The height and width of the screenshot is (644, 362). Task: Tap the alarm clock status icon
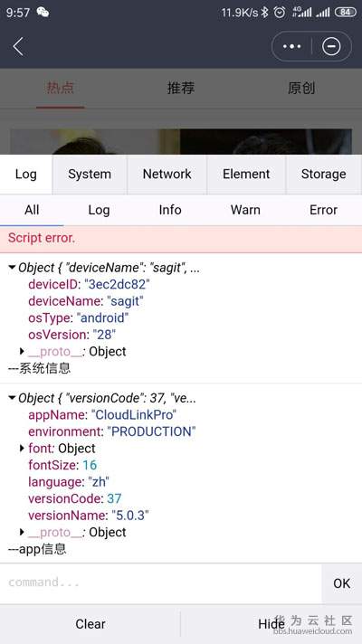click(x=280, y=13)
